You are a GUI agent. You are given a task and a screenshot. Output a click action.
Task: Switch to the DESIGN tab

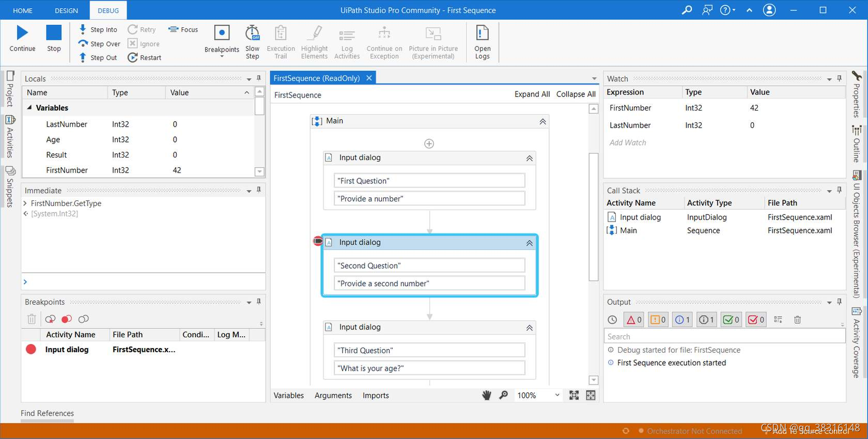(x=66, y=10)
